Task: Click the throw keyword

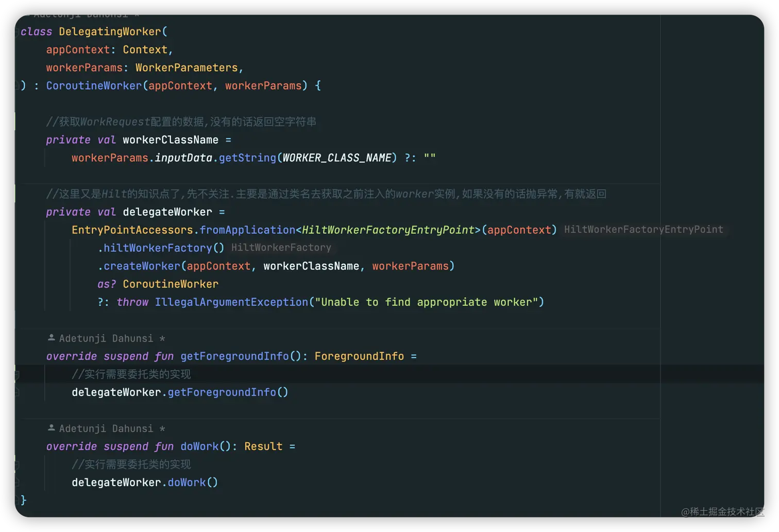Action: pos(132,302)
